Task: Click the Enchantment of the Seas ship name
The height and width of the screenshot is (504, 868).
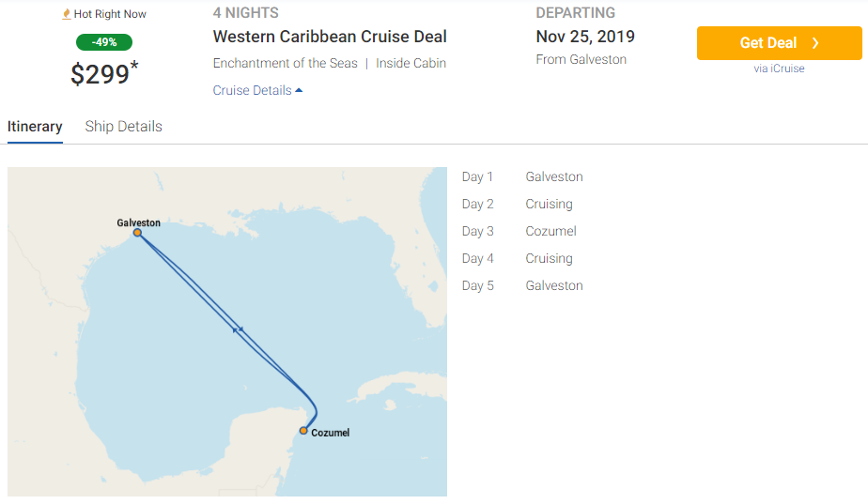Action: [286, 63]
